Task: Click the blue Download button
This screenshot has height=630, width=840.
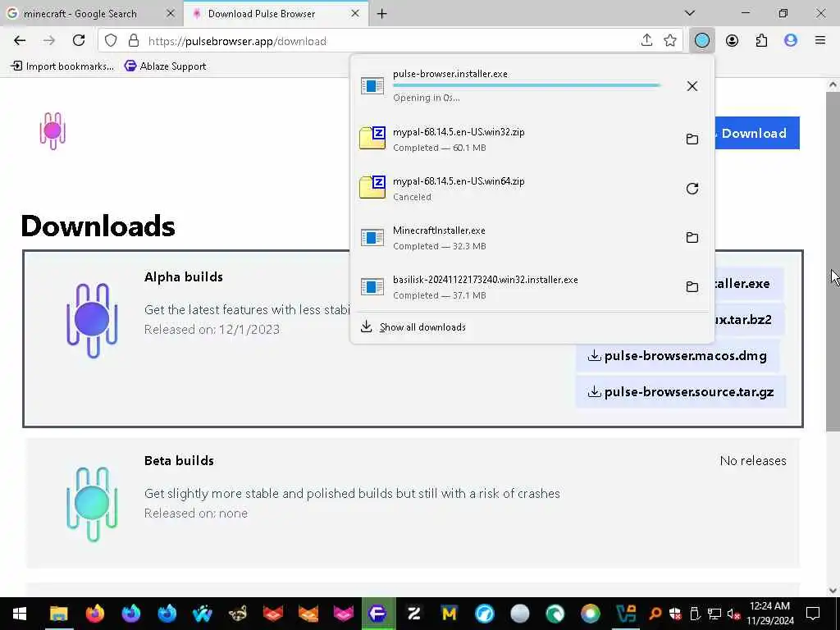Action: (x=756, y=133)
